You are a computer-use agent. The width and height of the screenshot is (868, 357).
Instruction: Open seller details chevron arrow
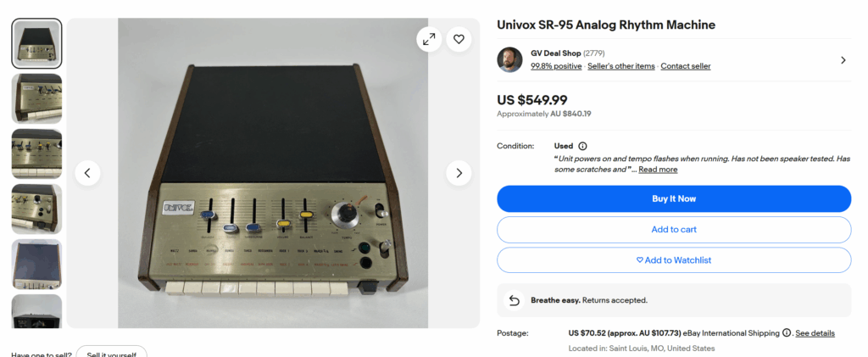pyautogui.click(x=843, y=60)
